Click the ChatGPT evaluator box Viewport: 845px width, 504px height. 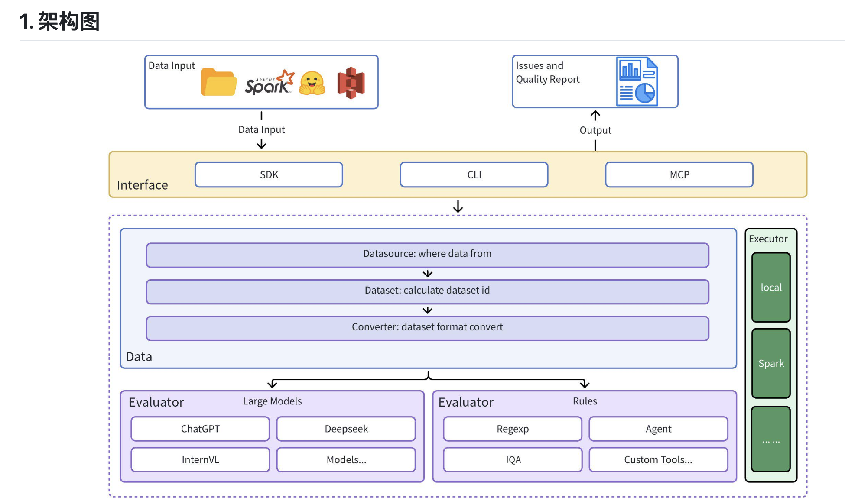(x=200, y=429)
